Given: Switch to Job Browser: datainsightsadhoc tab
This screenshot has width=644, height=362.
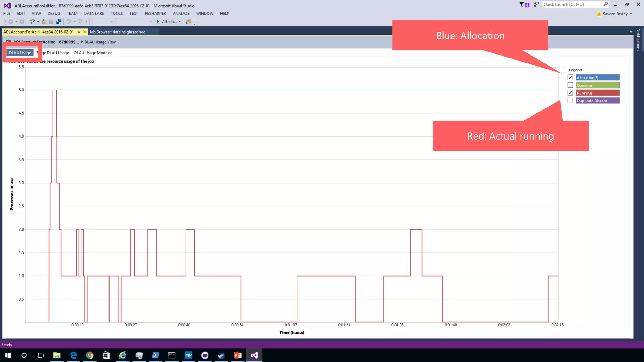Looking at the screenshot, I should point(117,32).
